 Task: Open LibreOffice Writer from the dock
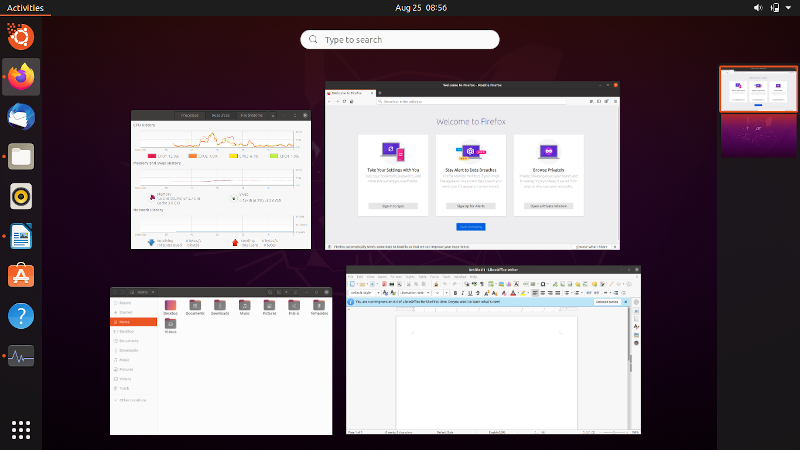pyautogui.click(x=21, y=236)
